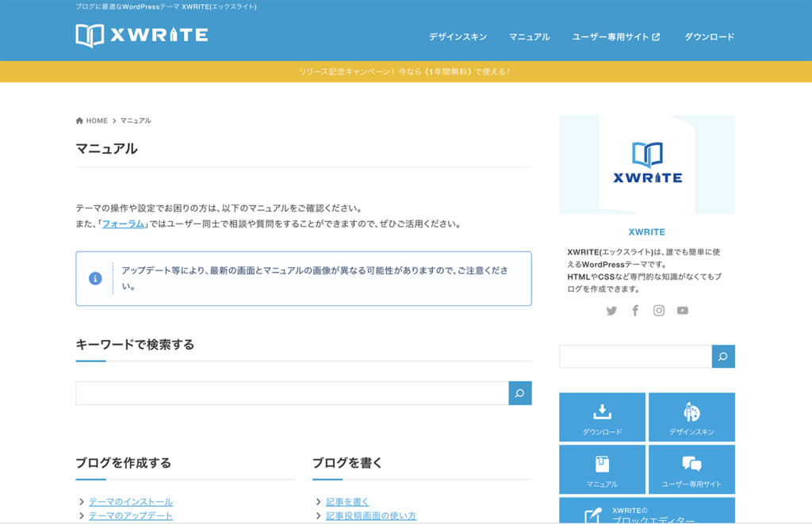Click the sidebar search magnifier button
812x524 pixels.
tap(723, 357)
